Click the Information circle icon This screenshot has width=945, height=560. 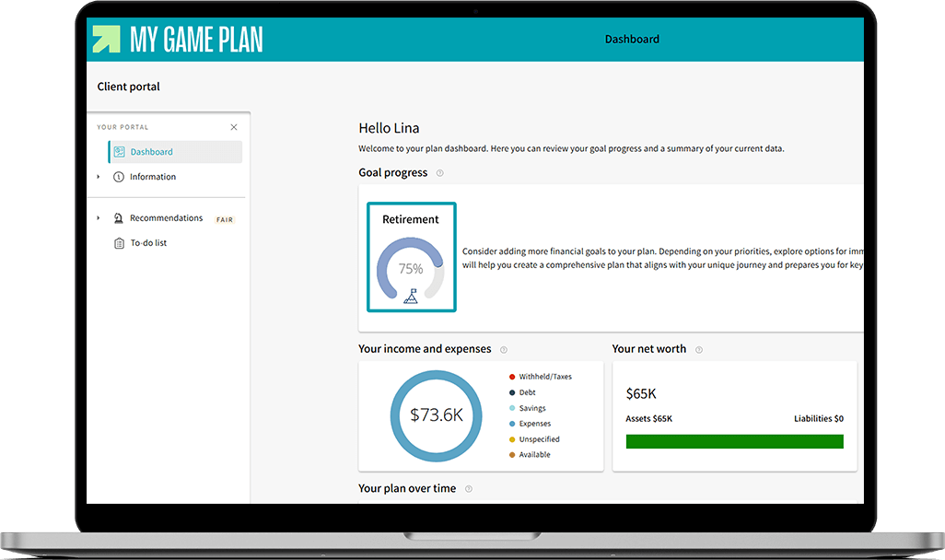coord(119,177)
